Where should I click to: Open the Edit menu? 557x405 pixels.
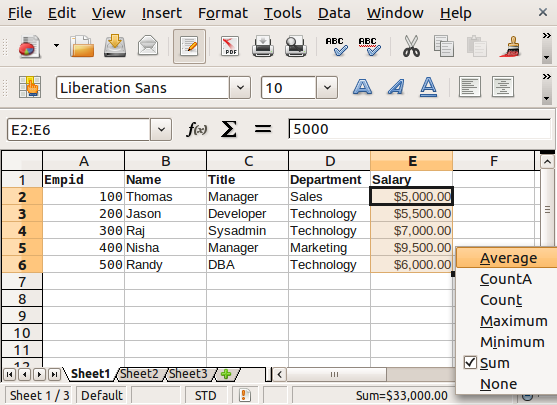[x=62, y=13]
